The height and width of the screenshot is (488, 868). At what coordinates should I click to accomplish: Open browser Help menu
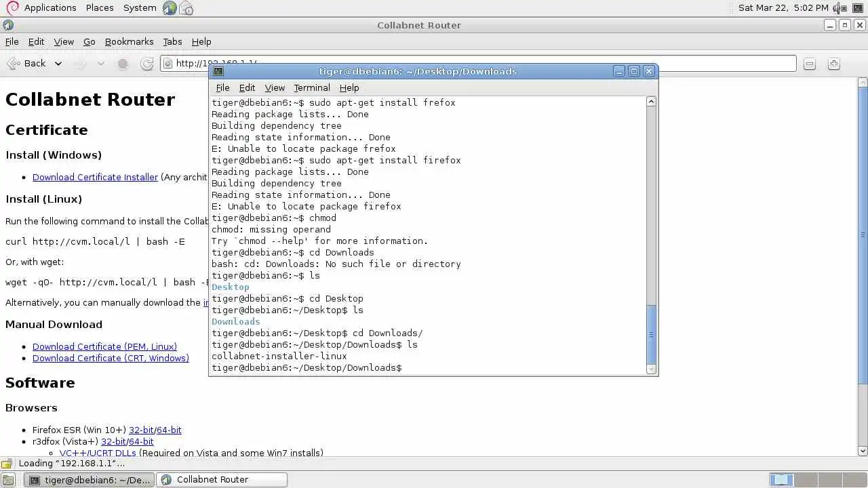(x=201, y=41)
